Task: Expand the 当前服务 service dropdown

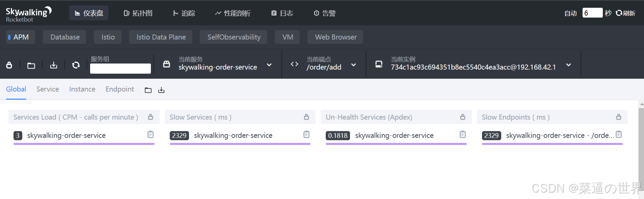Action: pos(269,65)
